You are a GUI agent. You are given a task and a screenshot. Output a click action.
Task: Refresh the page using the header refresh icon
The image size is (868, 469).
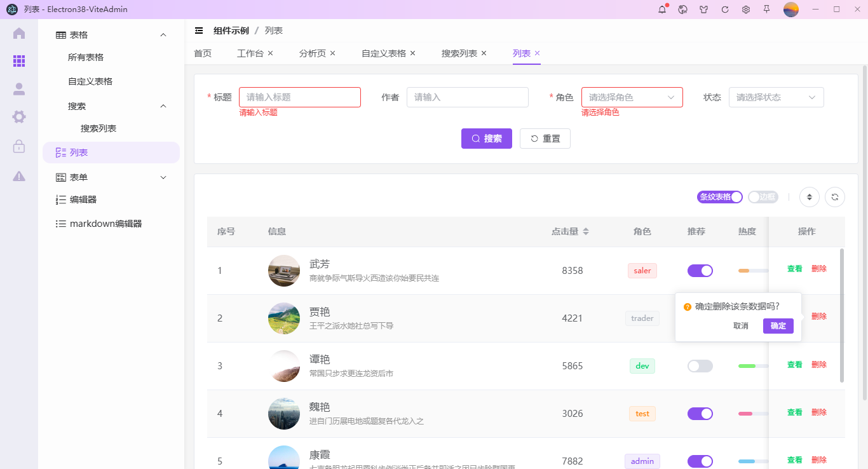[724, 10]
